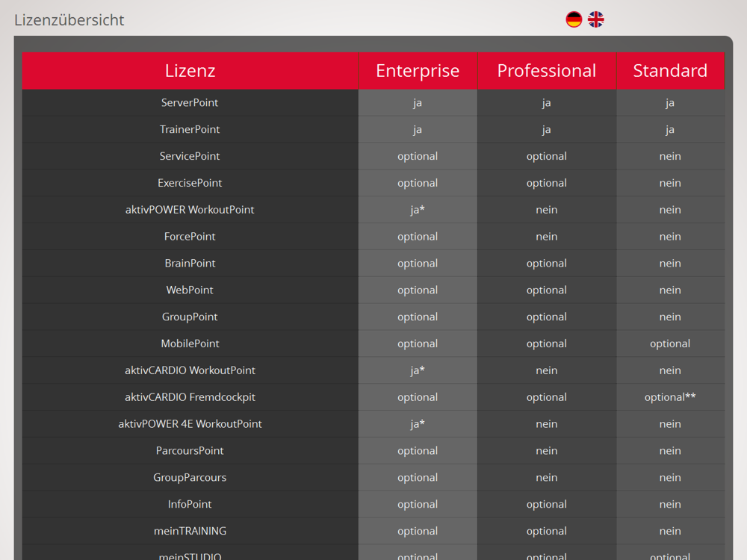The height and width of the screenshot is (560, 747).
Task: Select the GroupPoint row label
Action: 190,317
